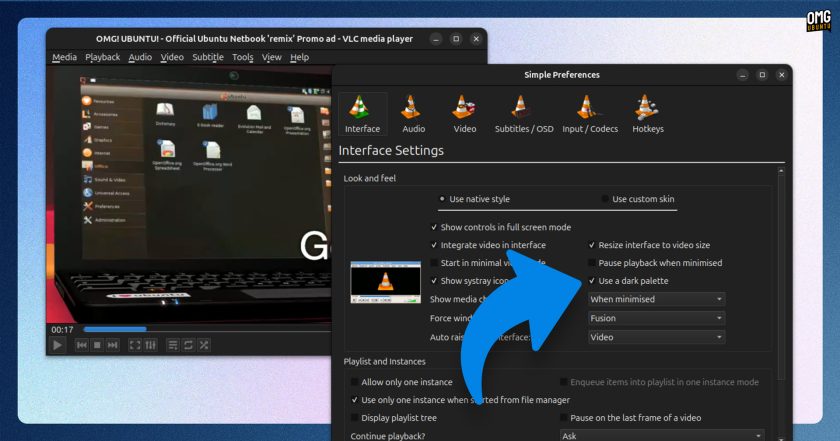This screenshot has width=840, height=441.
Task: Close the VLC media player window
Action: click(476, 39)
